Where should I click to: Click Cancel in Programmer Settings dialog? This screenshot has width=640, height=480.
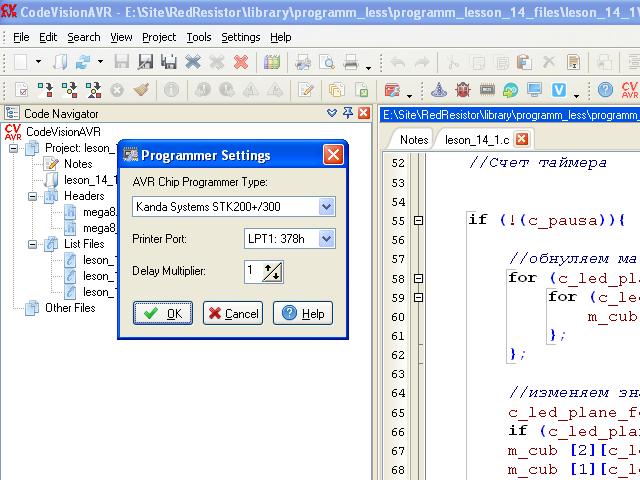point(232,313)
